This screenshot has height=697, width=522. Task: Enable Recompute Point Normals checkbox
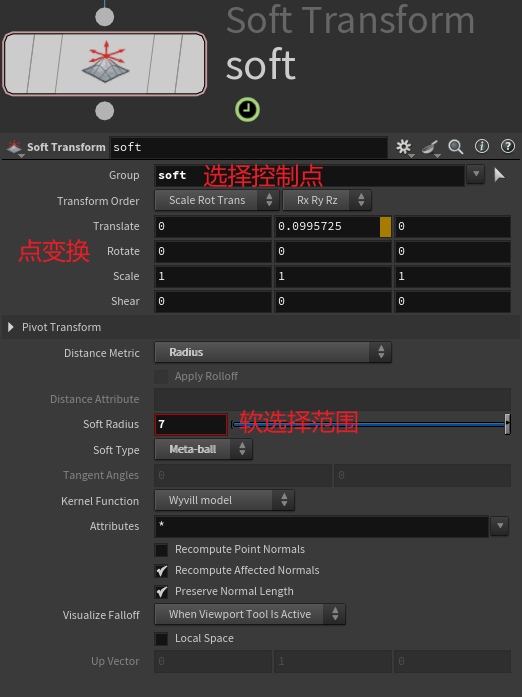pyautogui.click(x=161, y=550)
